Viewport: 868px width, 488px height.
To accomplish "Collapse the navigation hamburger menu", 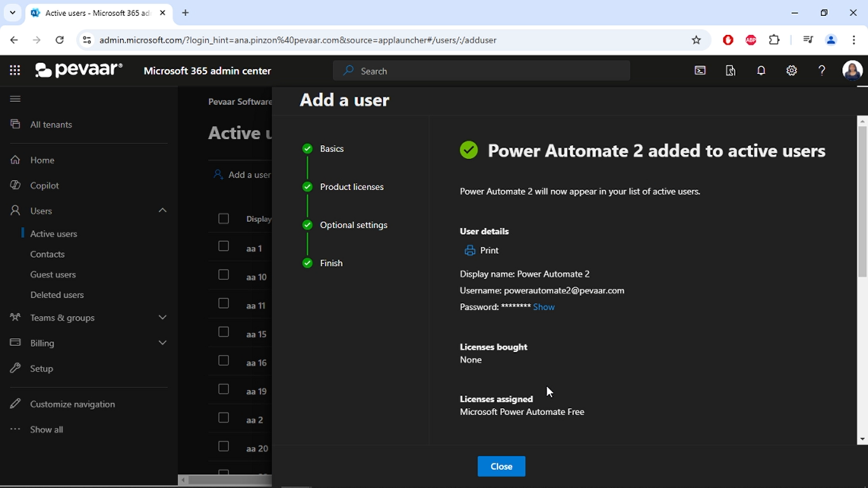I will [x=15, y=98].
